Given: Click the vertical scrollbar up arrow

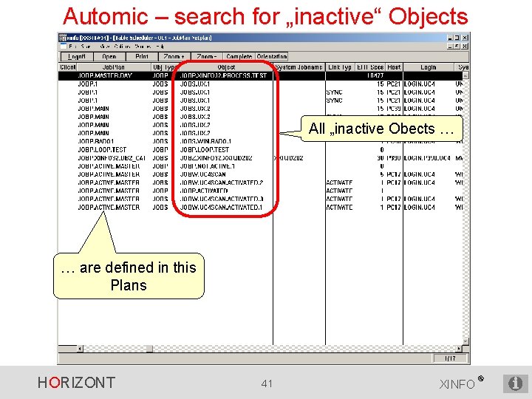Looking at the screenshot, I should [x=465, y=75].
